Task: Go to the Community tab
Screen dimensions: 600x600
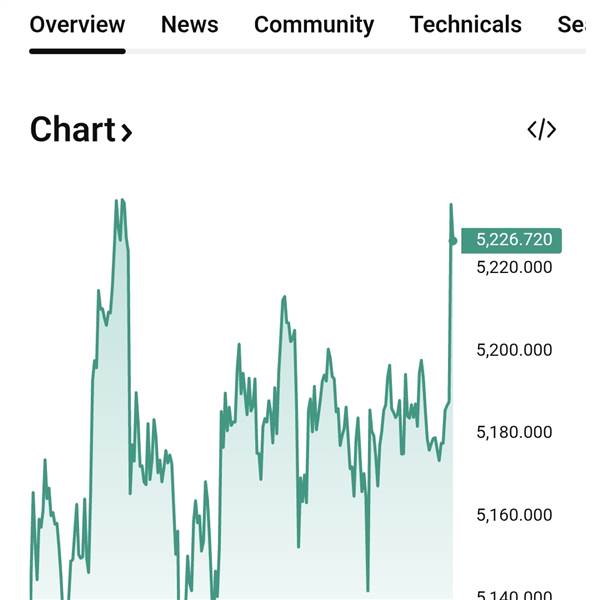Action: 313,25
